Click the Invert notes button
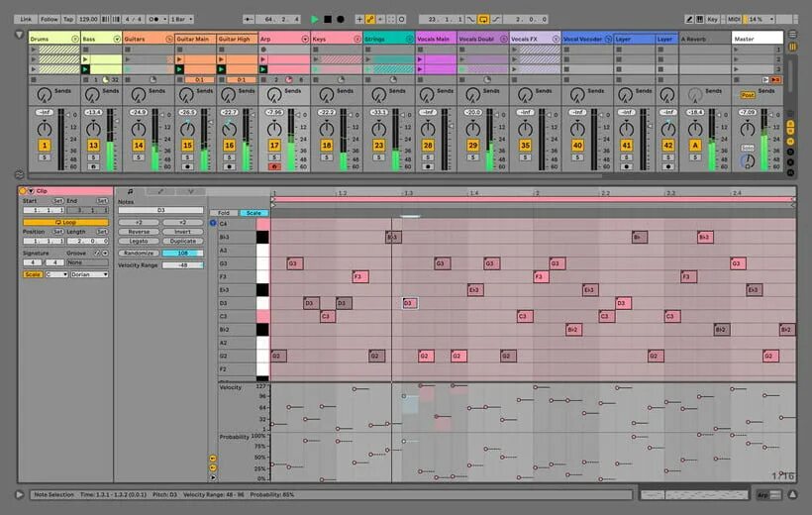 pos(183,232)
